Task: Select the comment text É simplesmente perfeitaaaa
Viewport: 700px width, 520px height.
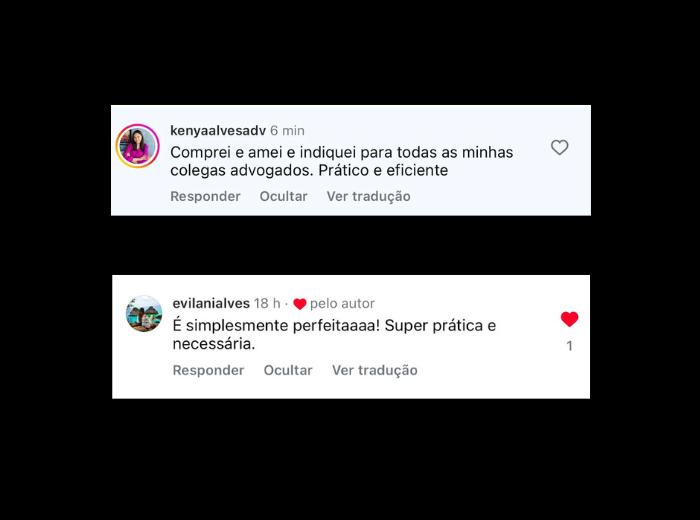Action: pyautogui.click(x=334, y=335)
